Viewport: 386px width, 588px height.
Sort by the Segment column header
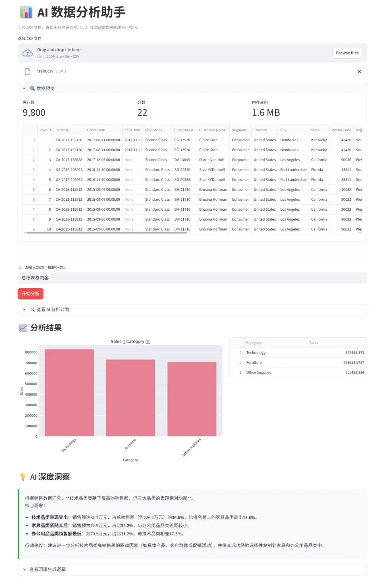(x=240, y=130)
